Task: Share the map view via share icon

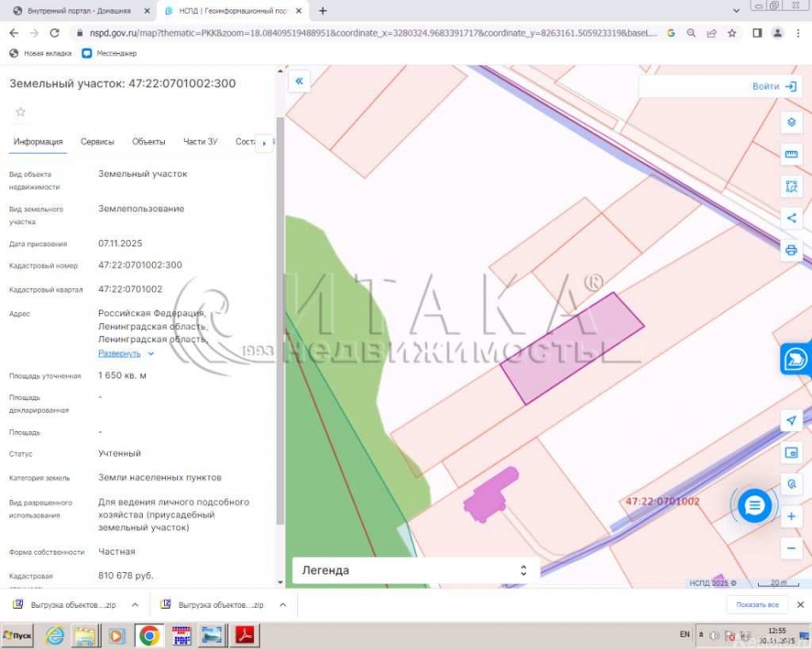Action: tap(791, 217)
